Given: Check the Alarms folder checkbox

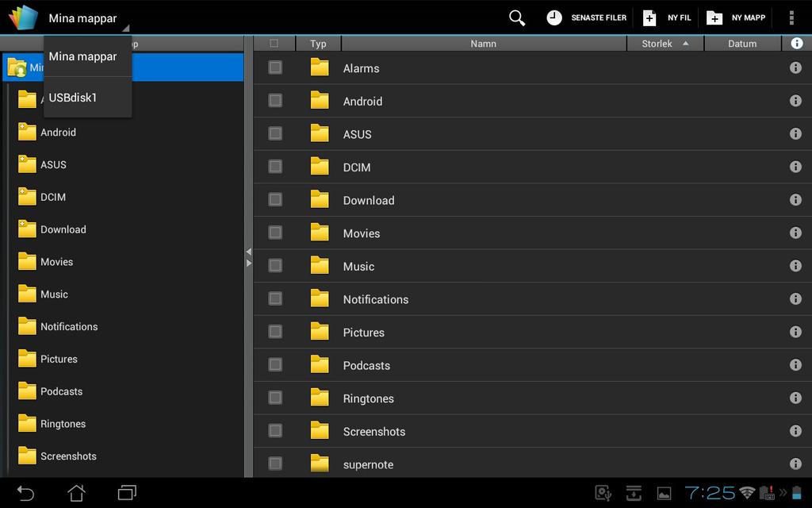Looking at the screenshot, I should coord(275,67).
